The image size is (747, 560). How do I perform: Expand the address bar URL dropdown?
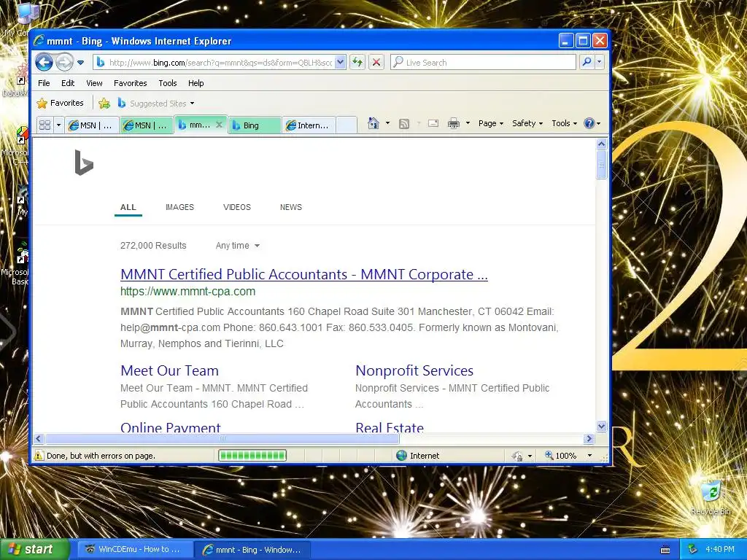coord(340,63)
